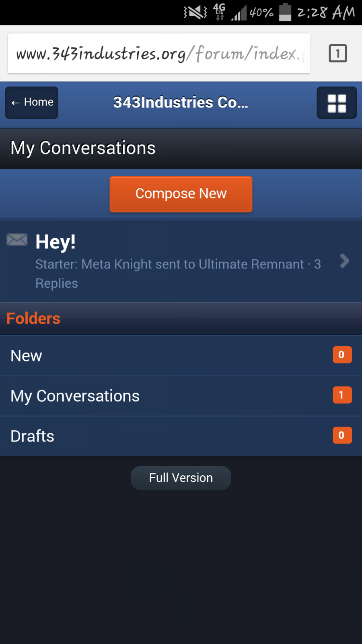Click the New folder count badge
Viewport: 362px width, 644px height.
(342, 355)
